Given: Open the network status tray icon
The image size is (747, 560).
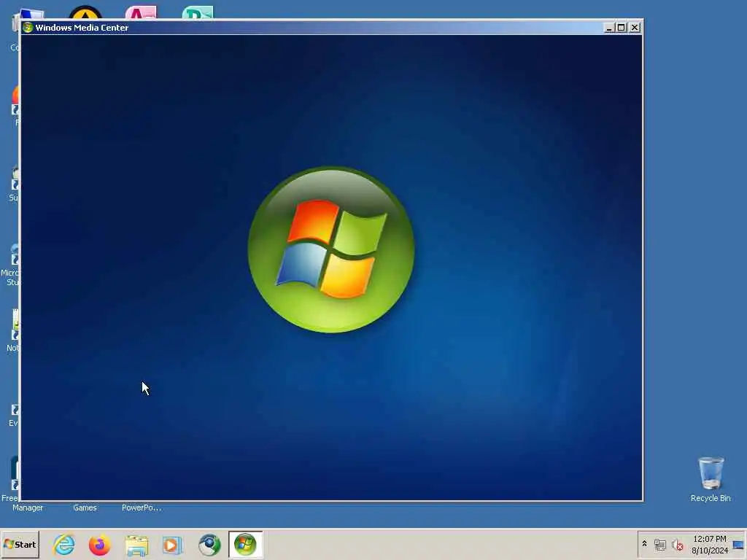Looking at the screenshot, I should pyautogui.click(x=659, y=545).
